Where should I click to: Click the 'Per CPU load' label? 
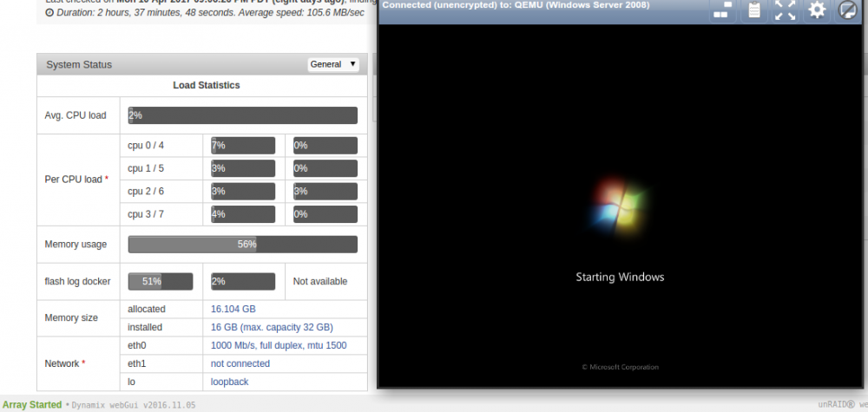tap(76, 180)
